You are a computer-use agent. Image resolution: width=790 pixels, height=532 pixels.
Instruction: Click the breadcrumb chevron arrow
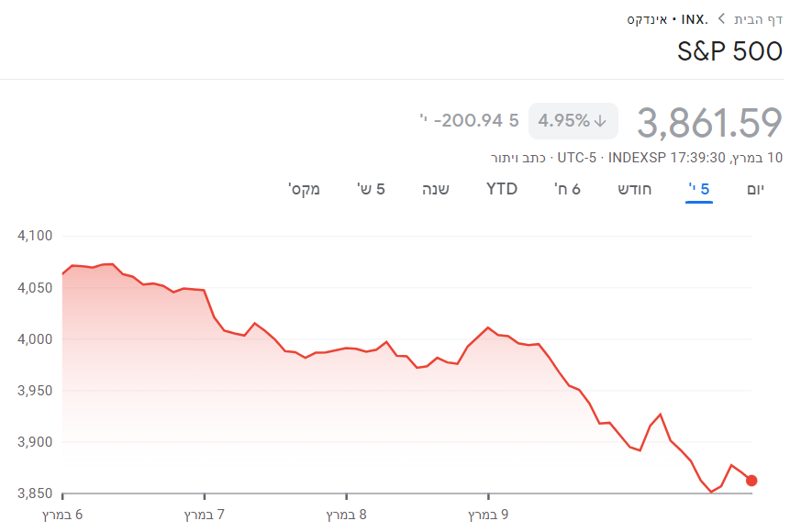pos(721,18)
